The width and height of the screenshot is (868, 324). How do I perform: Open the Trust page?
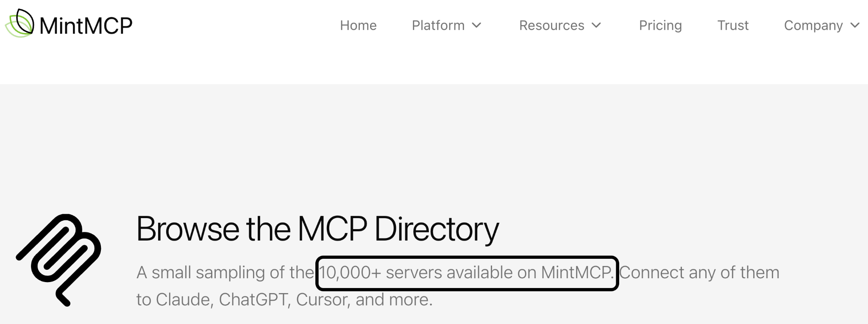pos(733,25)
